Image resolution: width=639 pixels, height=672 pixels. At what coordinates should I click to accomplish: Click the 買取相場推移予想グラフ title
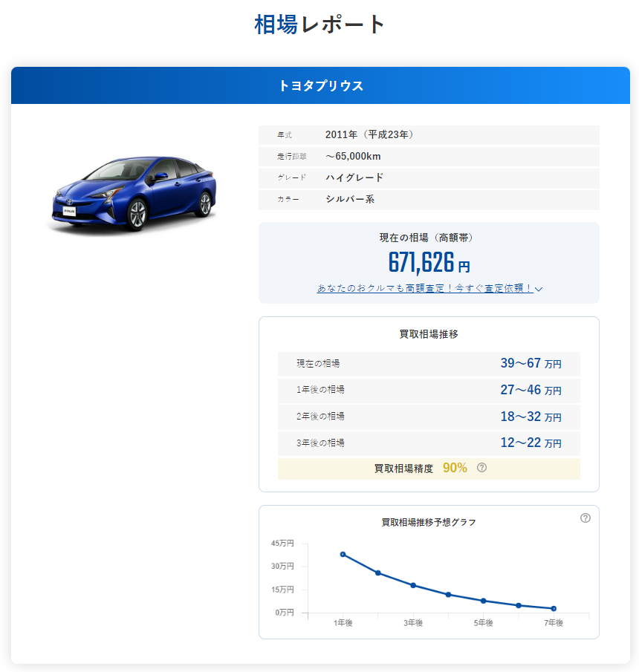point(429,522)
